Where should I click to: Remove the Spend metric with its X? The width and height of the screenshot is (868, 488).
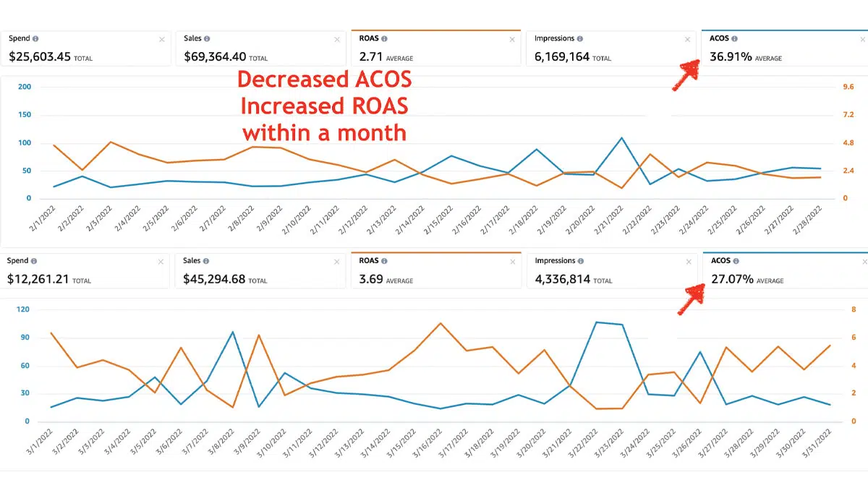click(163, 39)
